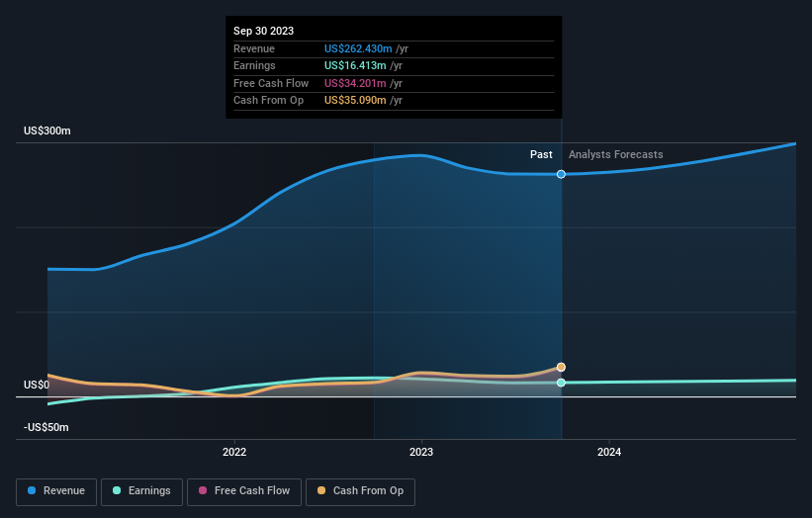Click the 2024 x-axis label
Screen dimensions: 812x518
pyautogui.click(x=609, y=452)
